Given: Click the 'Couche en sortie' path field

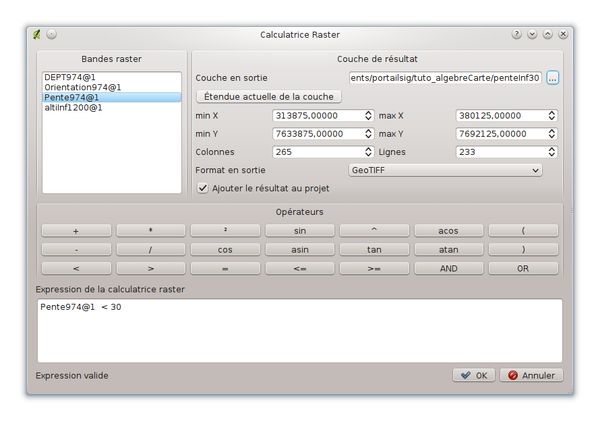Looking at the screenshot, I should pos(444,78).
